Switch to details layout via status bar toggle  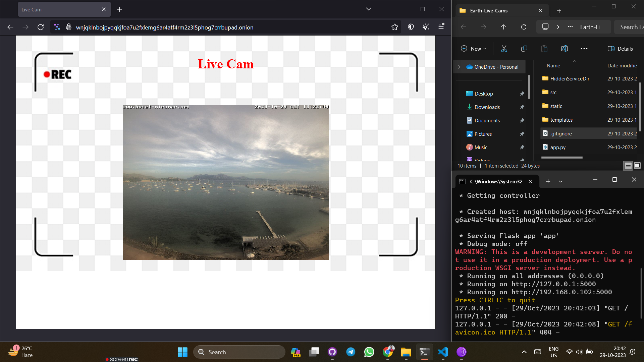coord(628,166)
